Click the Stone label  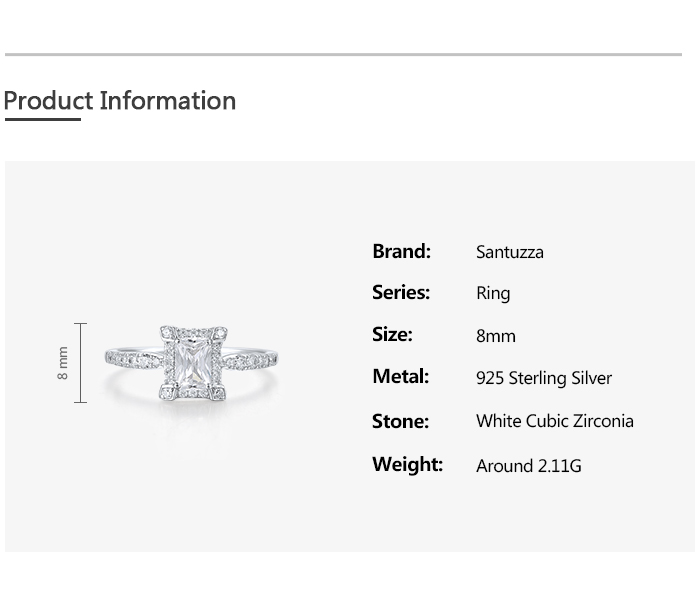pos(400,421)
